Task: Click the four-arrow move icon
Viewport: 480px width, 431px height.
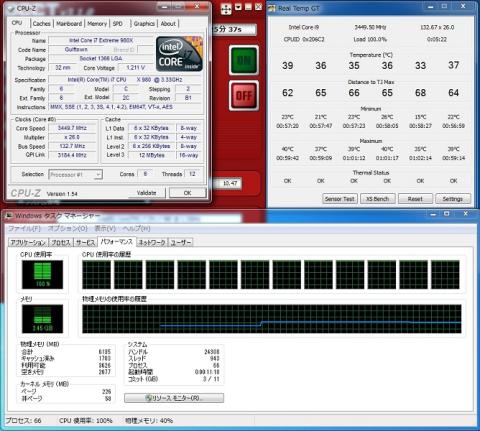Action: tap(226, 9)
